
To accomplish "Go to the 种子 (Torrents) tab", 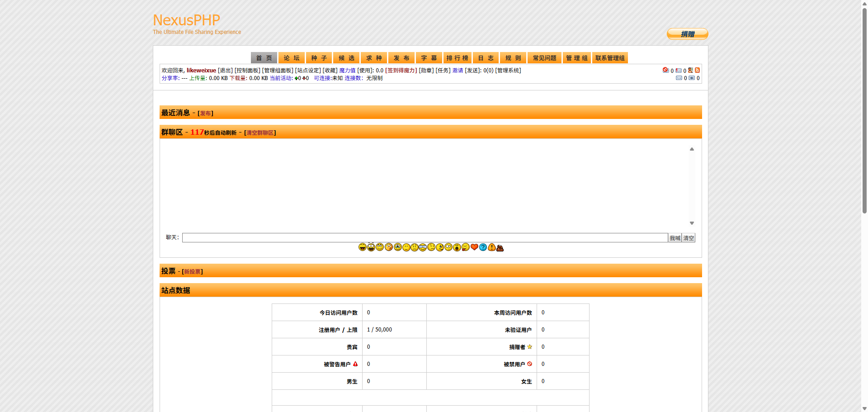I will 319,58.
